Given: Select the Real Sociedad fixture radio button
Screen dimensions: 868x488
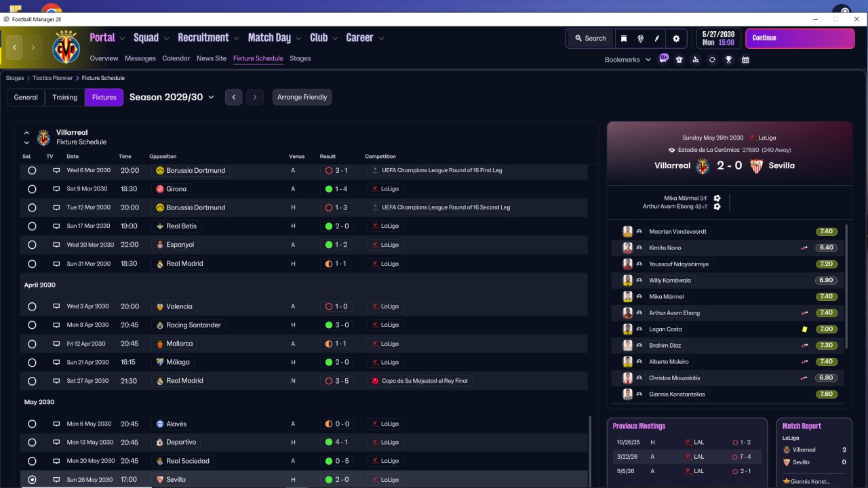Looking at the screenshot, I should pos(32,462).
